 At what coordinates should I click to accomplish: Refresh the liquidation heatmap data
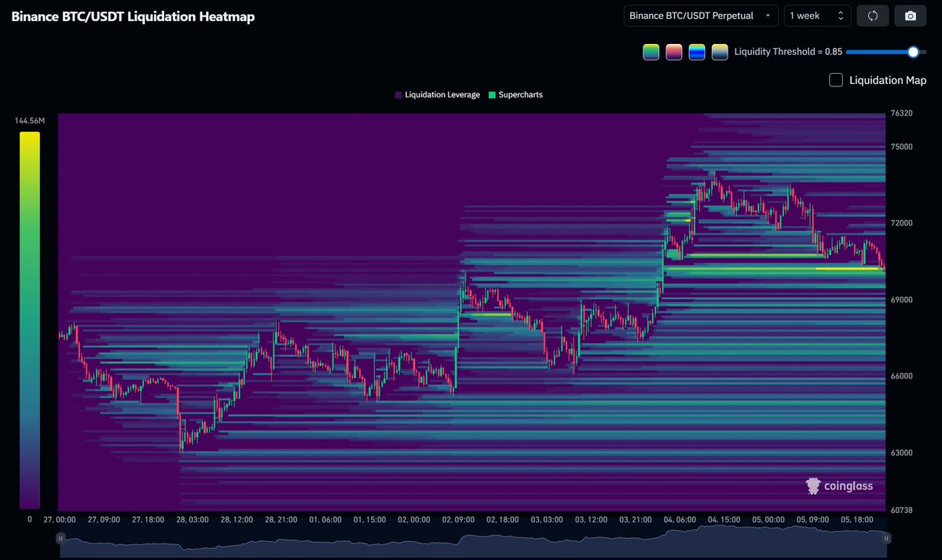click(872, 15)
